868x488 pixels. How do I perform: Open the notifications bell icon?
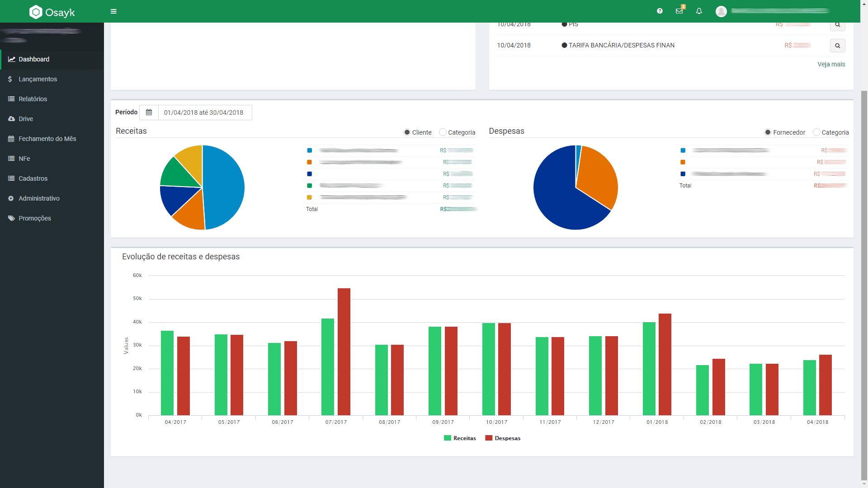click(x=699, y=11)
